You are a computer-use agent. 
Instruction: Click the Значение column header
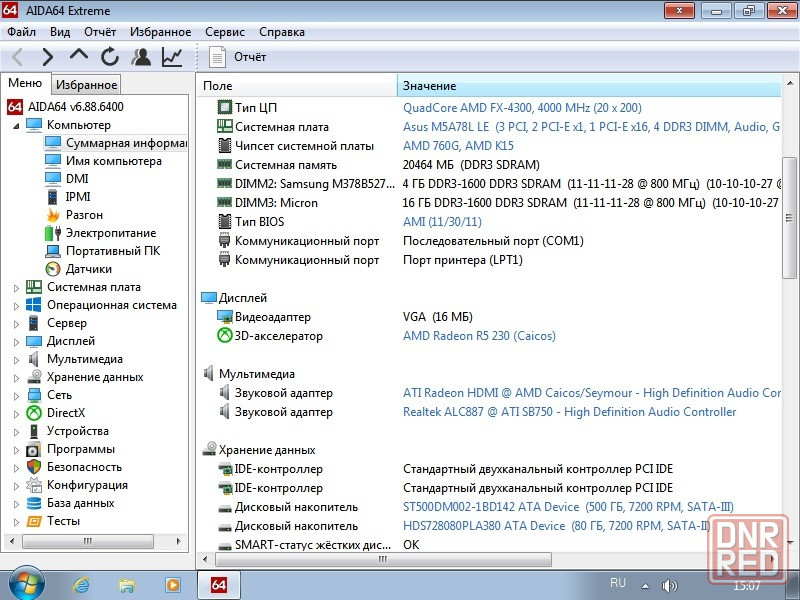click(x=589, y=86)
